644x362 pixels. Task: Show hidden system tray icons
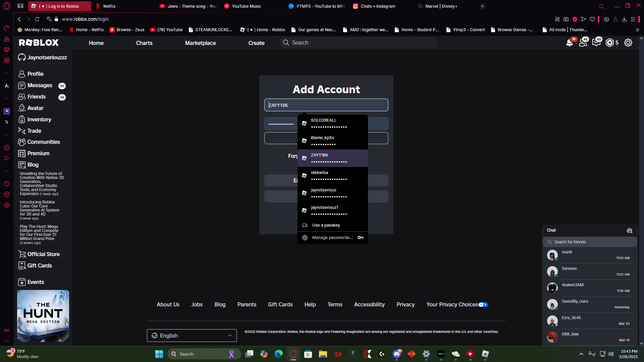tap(581, 354)
